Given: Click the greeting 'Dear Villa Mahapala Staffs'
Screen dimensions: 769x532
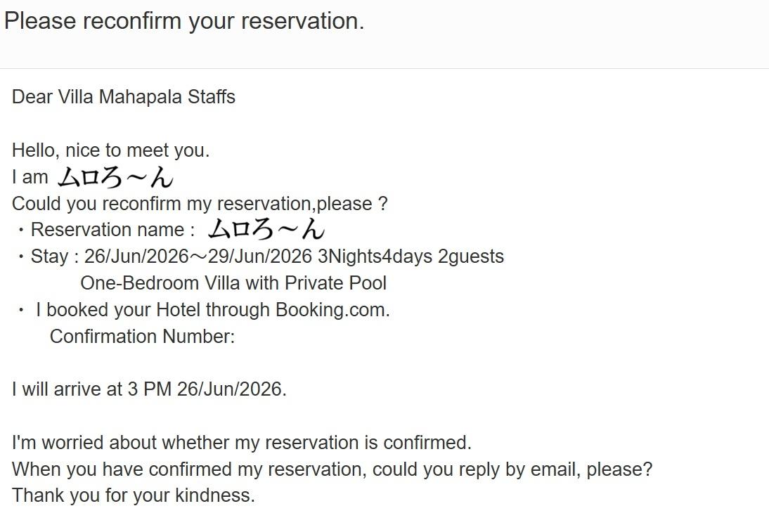Looking at the screenshot, I should click(x=124, y=96).
